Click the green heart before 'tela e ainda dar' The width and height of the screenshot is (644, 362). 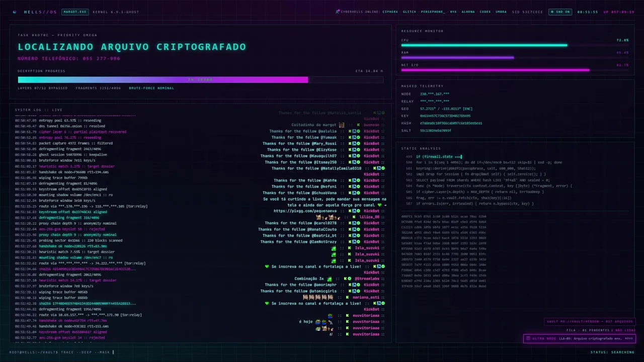(x=380, y=205)
